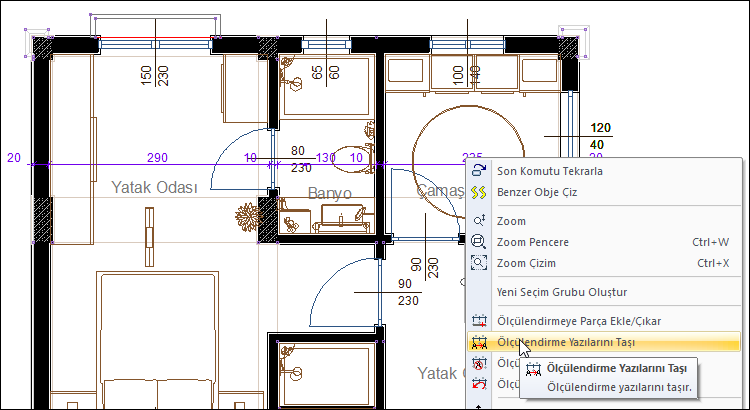Click the magnifier icon beside Zoom
Viewport: 750px width, 410px height.
[479, 221]
